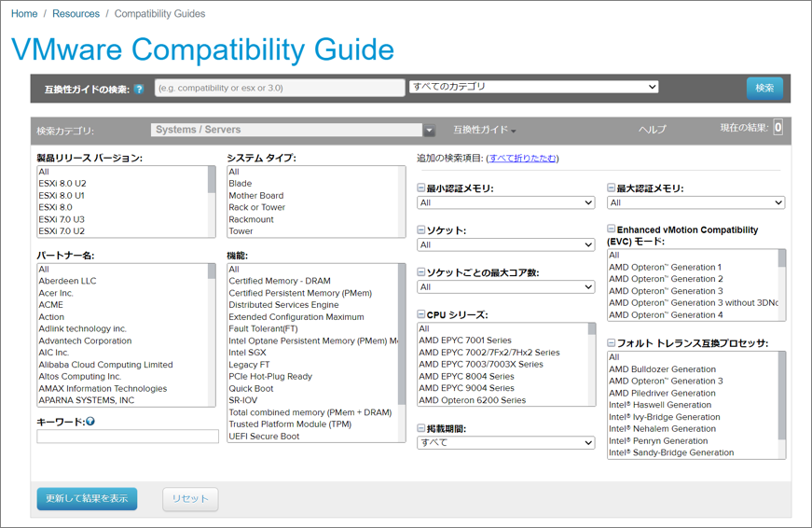Viewport: 812px width, 528px height.
Task: Click the product release version list scrollbar
Action: pos(212,201)
